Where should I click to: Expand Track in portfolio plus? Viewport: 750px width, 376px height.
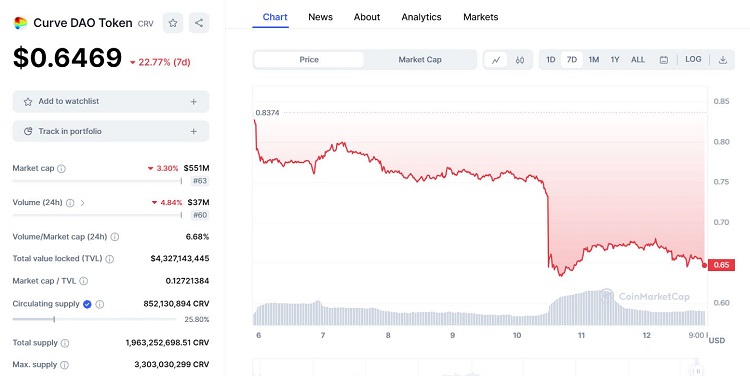tap(194, 131)
